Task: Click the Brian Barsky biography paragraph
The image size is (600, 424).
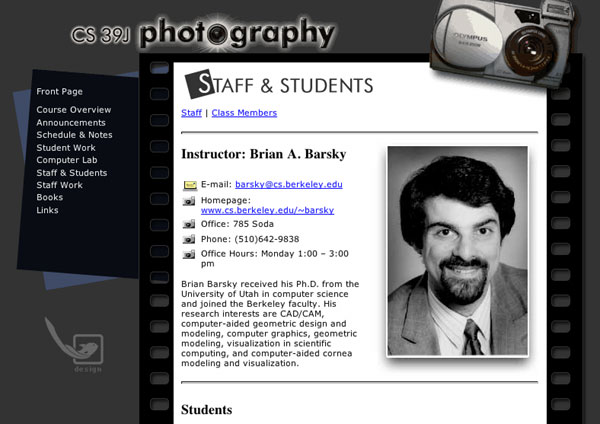Action: pyautogui.click(x=270, y=324)
